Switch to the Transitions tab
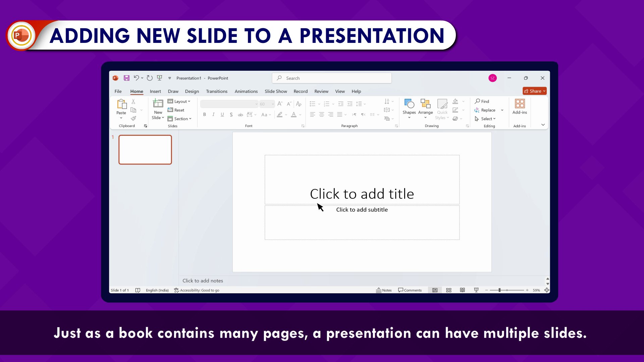Image resolution: width=644 pixels, height=362 pixels. coord(216,91)
